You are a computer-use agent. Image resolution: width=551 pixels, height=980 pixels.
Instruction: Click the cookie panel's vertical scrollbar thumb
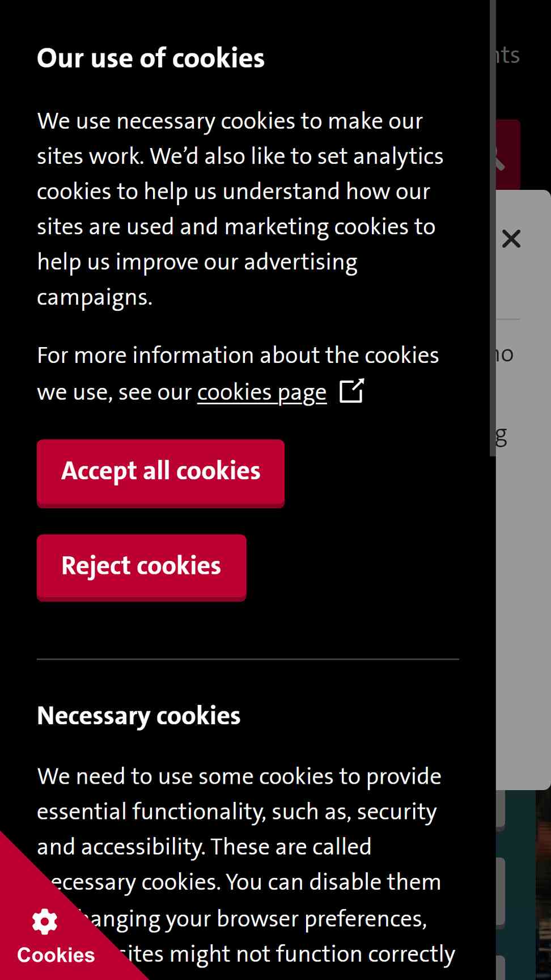coord(493,228)
